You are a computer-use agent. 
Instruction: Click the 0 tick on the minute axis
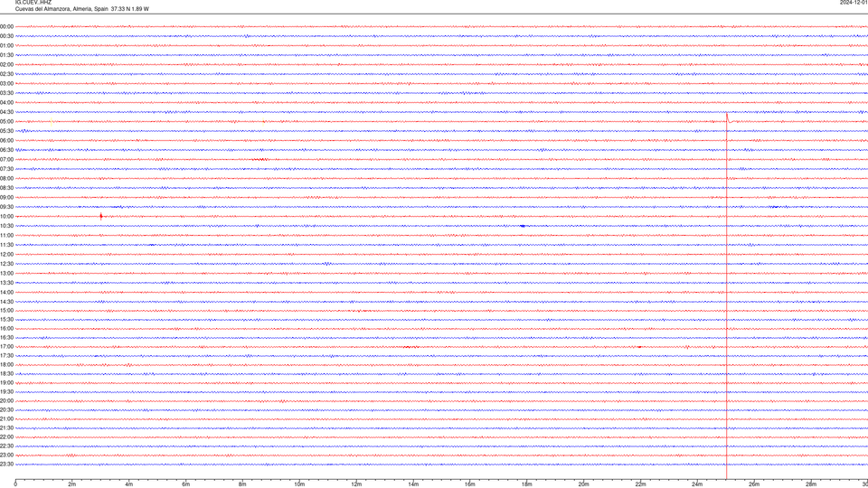(15, 484)
